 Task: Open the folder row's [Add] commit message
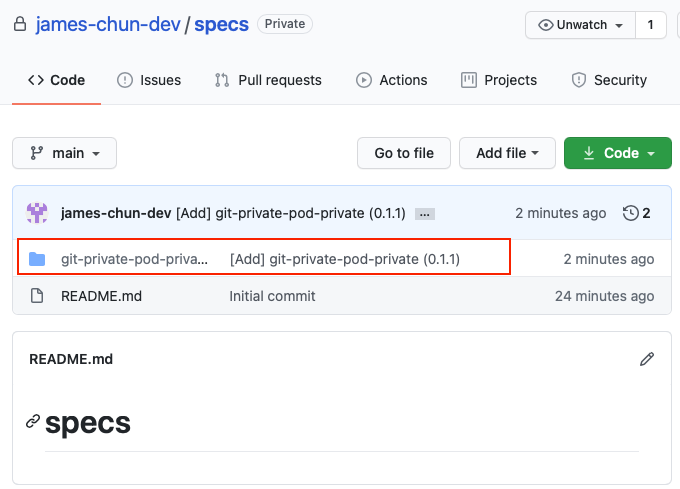[345, 259]
